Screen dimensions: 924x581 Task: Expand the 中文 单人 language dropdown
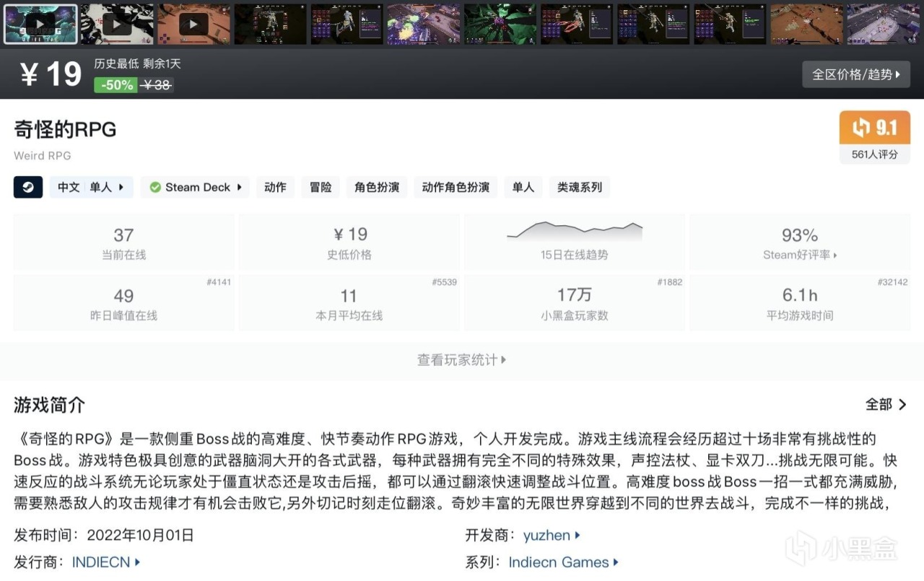pyautogui.click(x=92, y=187)
